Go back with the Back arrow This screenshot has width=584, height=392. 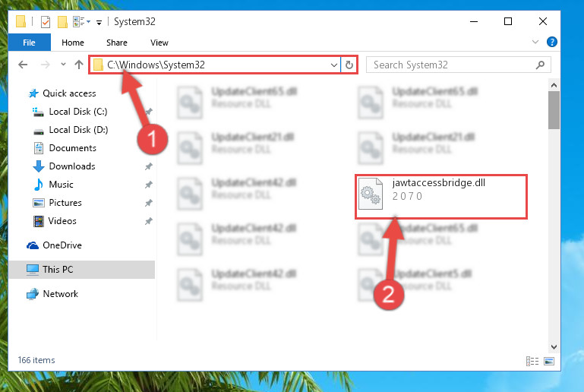point(23,65)
